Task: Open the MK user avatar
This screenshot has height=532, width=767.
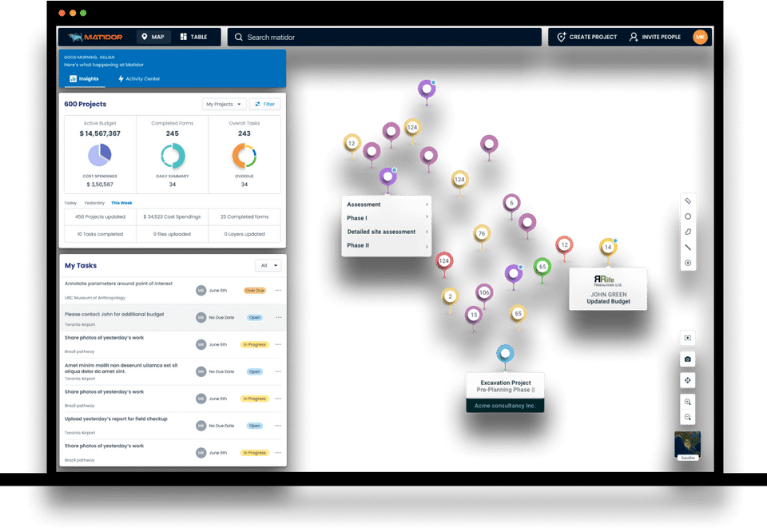Action: (700, 38)
